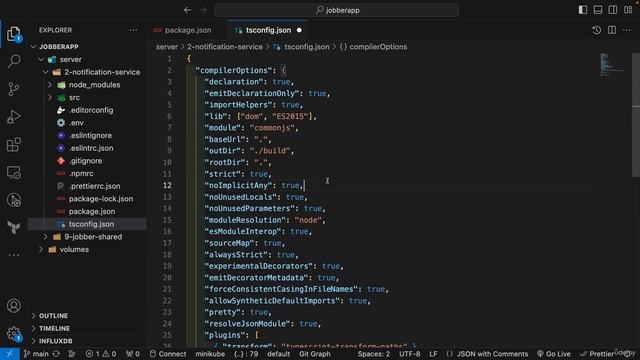Open Manage gear icon
Viewport: 640px width, 360px height.
pyautogui.click(x=13, y=333)
